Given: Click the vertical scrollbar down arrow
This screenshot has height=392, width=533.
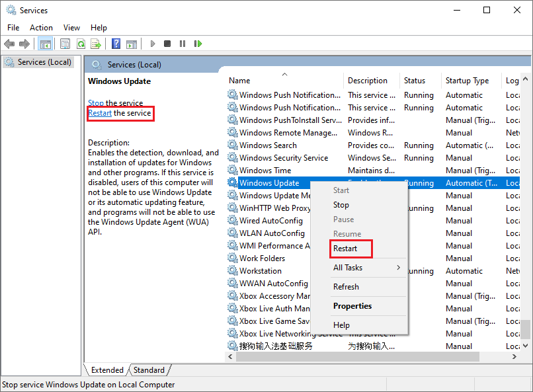Looking at the screenshot, I should (525, 346).
